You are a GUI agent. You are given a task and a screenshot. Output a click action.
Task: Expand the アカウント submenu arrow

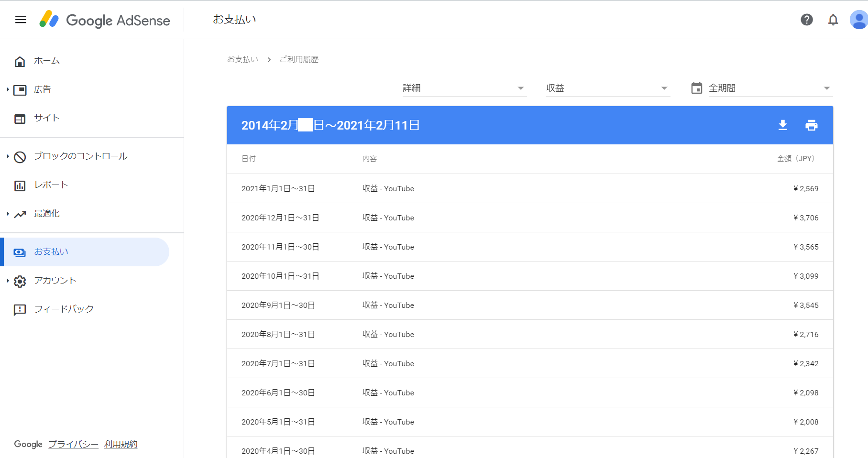click(x=8, y=281)
